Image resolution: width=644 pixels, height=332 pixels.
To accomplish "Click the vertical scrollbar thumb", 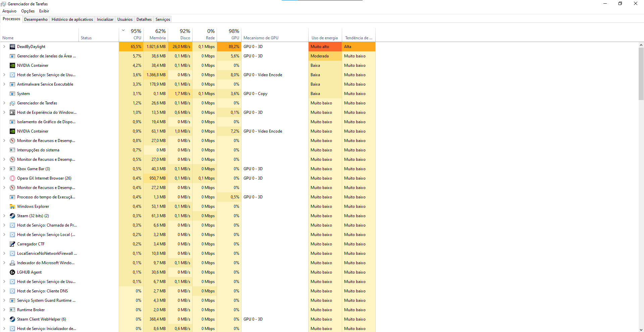I will click(x=641, y=74).
